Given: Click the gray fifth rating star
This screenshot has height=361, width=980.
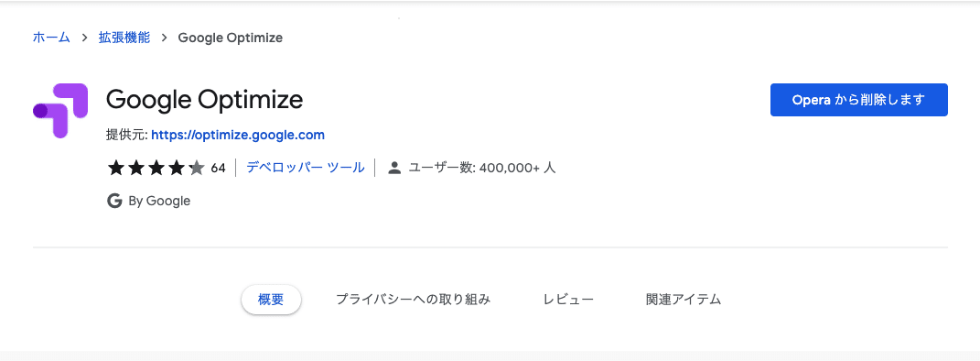Looking at the screenshot, I should [196, 168].
